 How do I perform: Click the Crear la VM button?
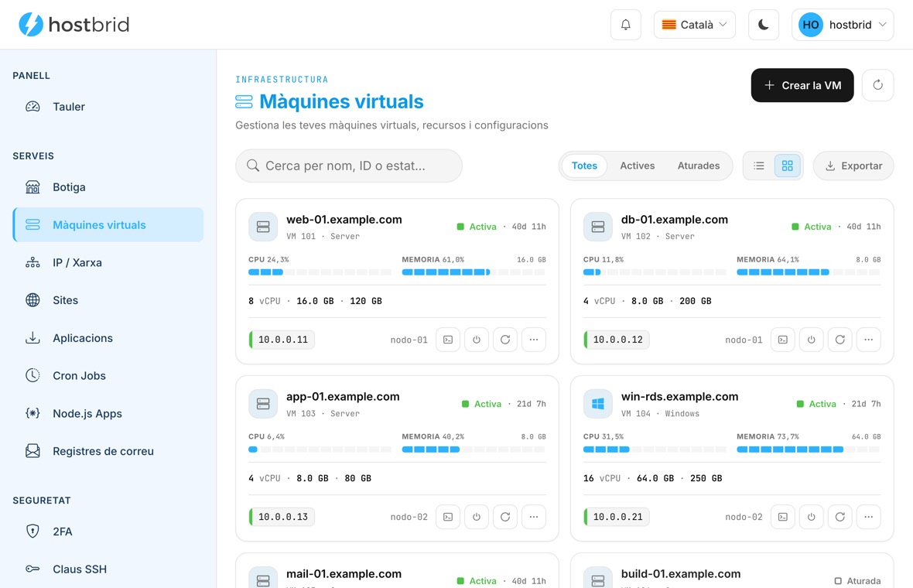coord(802,85)
